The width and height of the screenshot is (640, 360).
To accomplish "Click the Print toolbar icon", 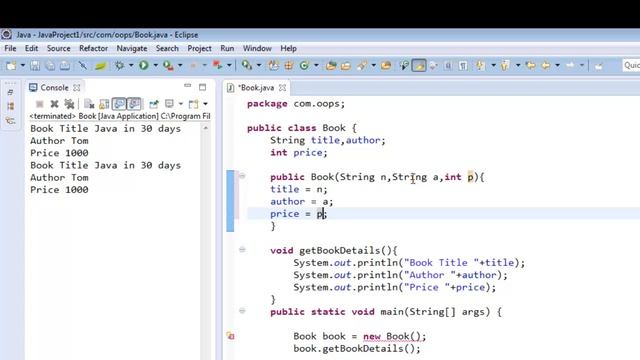I will coord(65,65).
